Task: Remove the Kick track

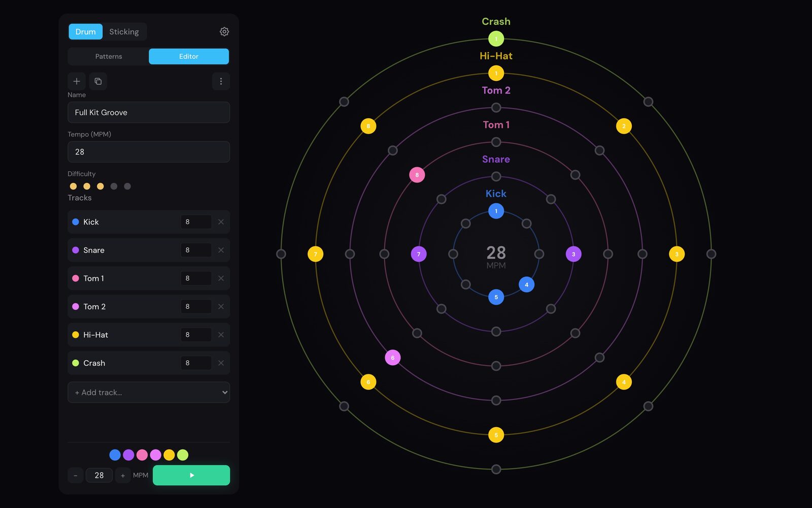Action: click(221, 222)
